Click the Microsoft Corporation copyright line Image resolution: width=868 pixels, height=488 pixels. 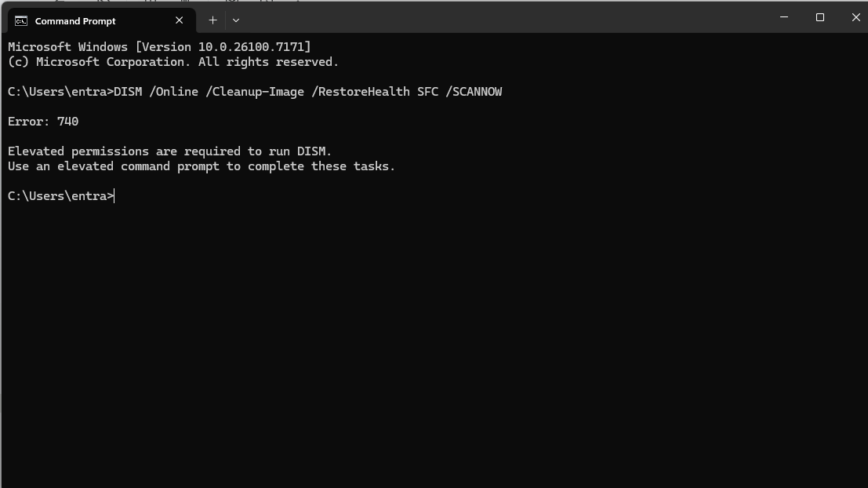(173, 62)
